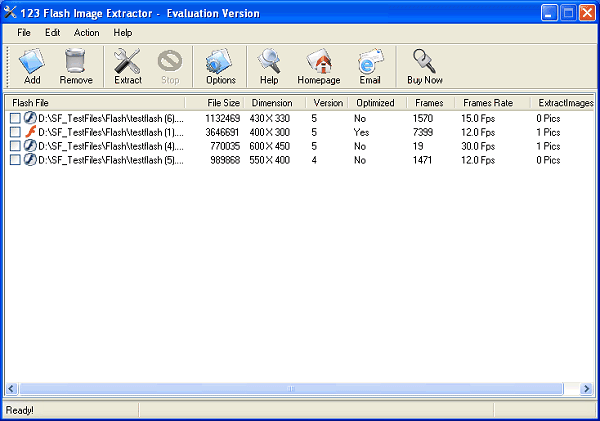Click file icon of testflash (4) row

pos(30,146)
